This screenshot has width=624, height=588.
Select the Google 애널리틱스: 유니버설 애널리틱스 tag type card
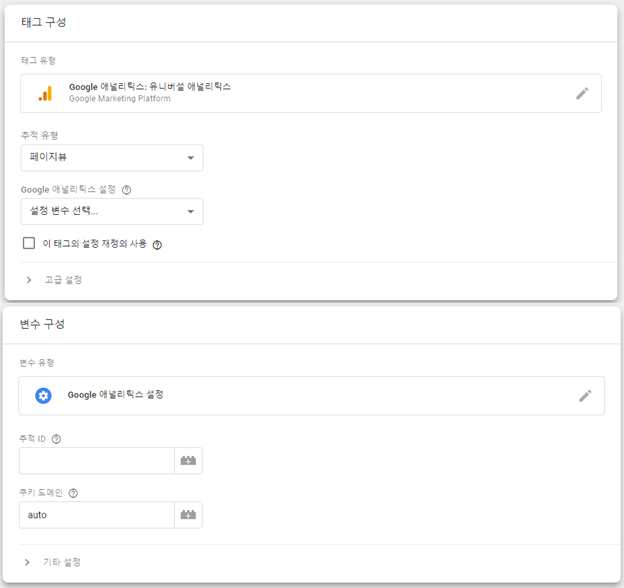click(x=311, y=93)
